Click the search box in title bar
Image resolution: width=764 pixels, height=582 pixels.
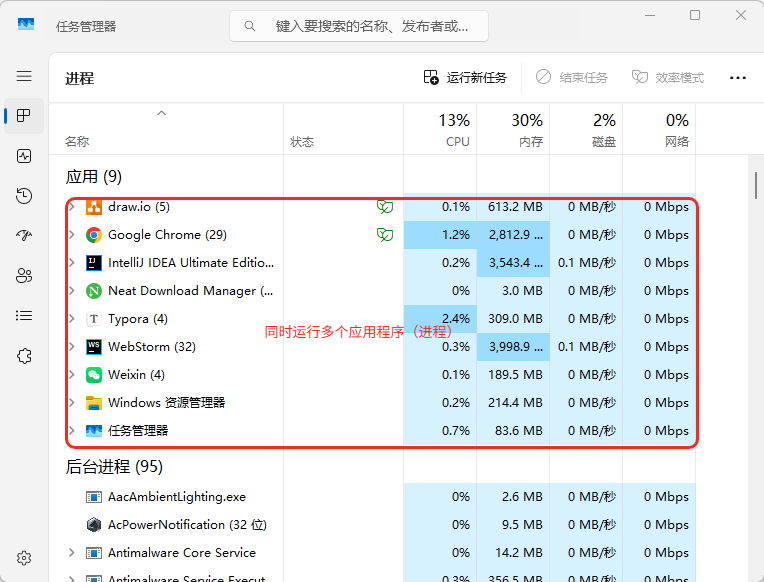click(x=360, y=26)
